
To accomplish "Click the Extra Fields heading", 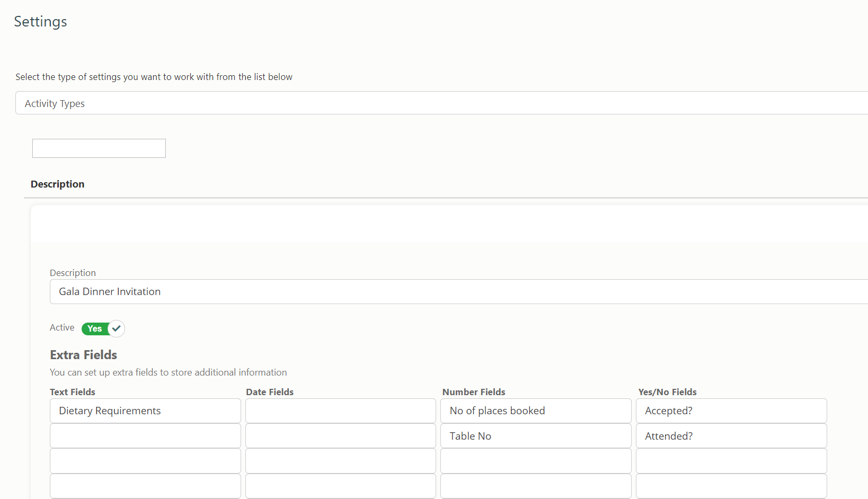I will pos(83,355).
